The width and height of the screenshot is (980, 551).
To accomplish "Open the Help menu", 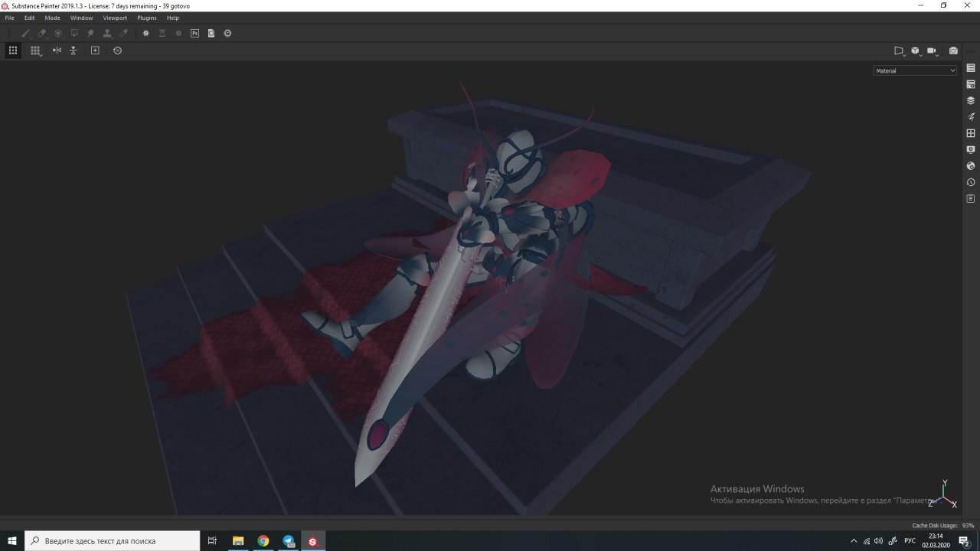I will click(x=173, y=18).
